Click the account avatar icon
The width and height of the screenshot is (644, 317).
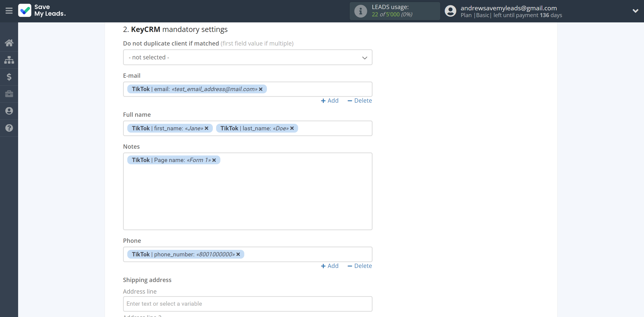click(450, 11)
